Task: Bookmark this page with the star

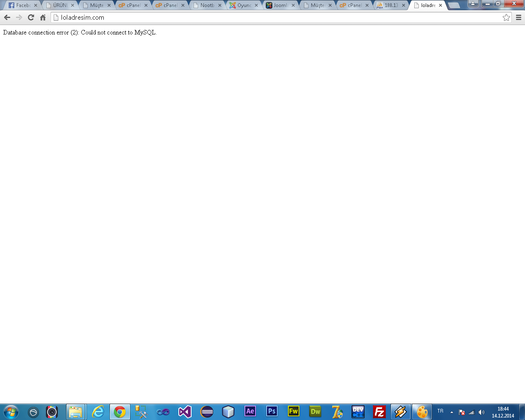Action: tap(506, 17)
